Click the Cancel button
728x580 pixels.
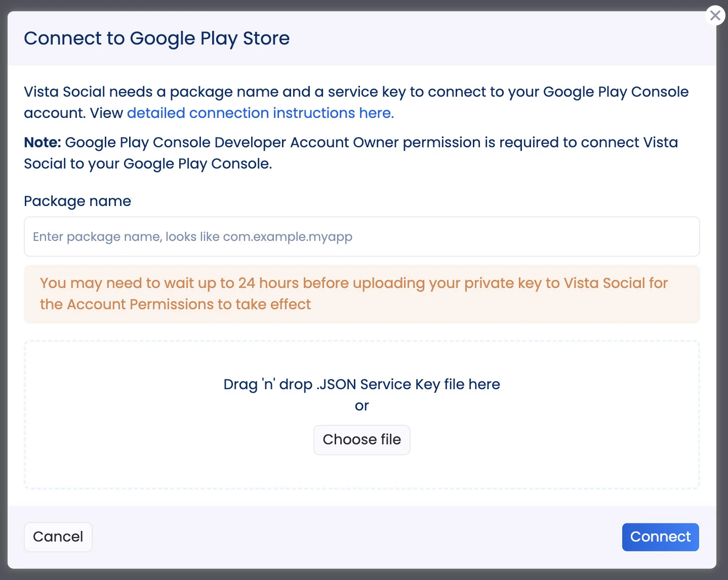tap(58, 537)
